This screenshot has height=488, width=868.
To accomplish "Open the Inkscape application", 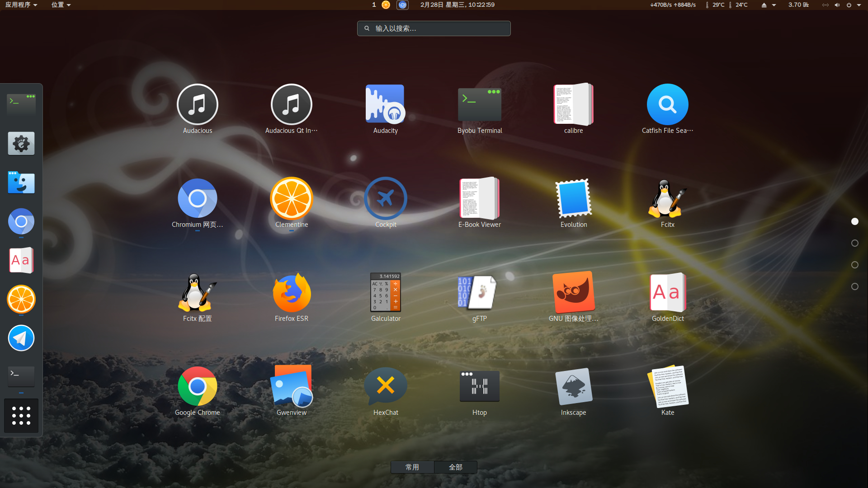I will [x=573, y=387].
